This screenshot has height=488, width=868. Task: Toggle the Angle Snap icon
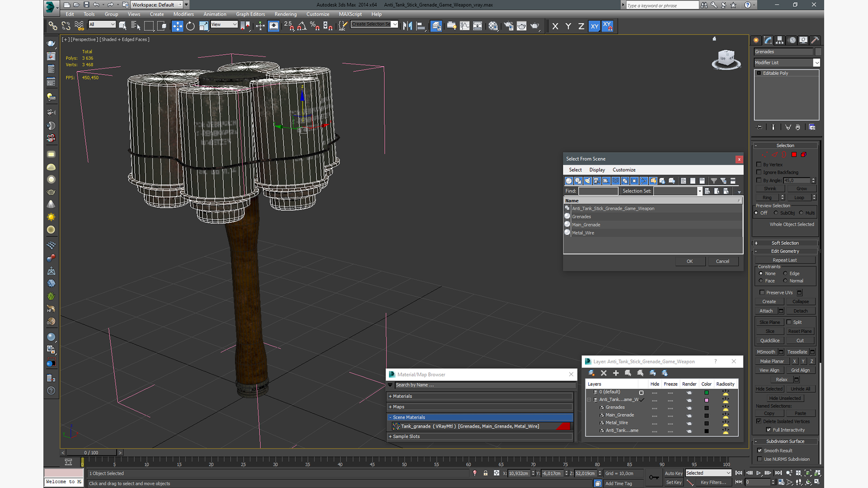(x=302, y=26)
